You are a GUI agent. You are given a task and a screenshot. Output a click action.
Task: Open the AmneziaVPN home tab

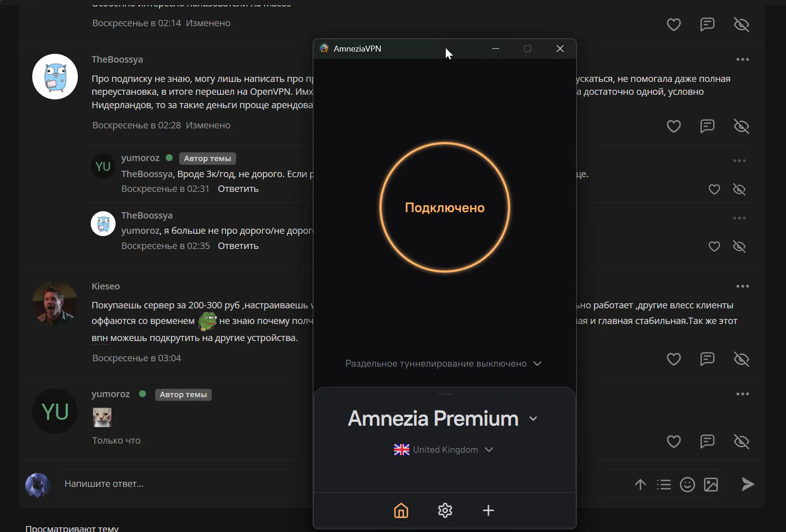pos(401,510)
